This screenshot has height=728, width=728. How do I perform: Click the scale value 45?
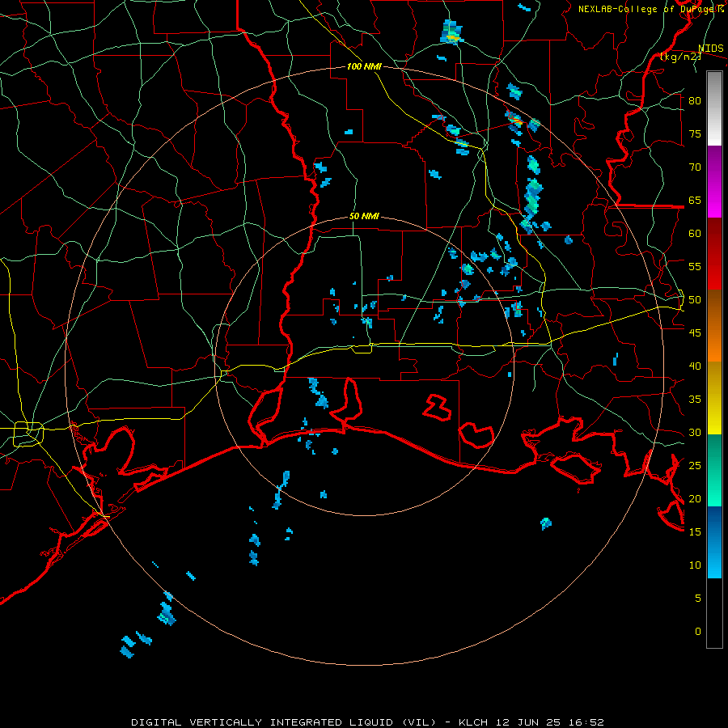click(695, 333)
